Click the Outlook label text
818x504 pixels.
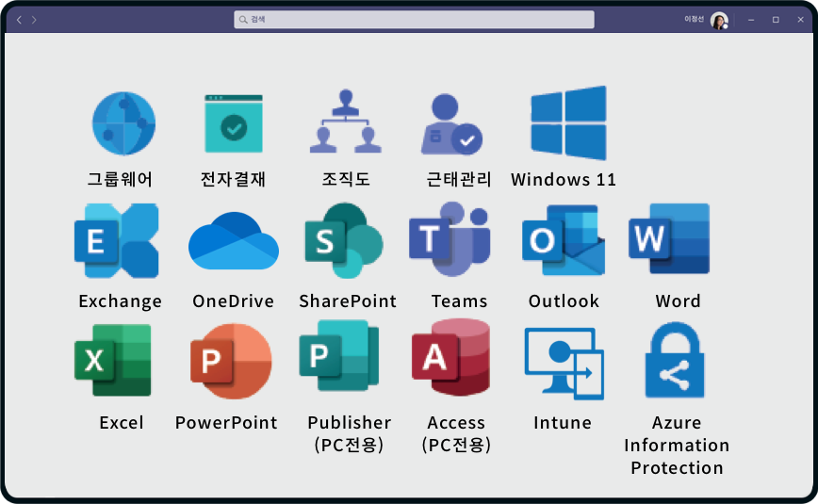pos(564,301)
